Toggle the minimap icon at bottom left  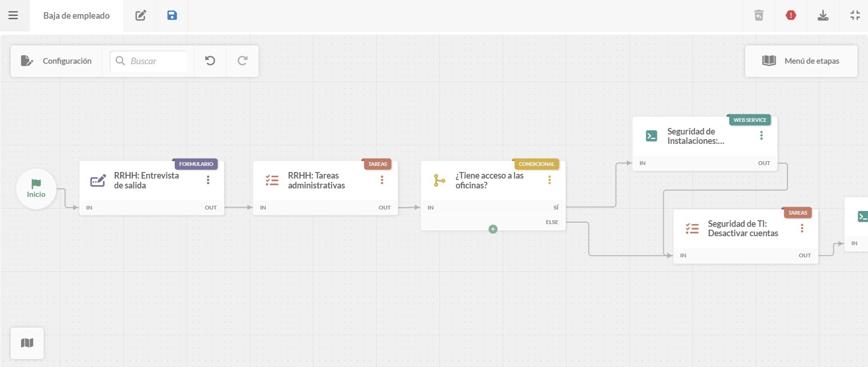(27, 343)
